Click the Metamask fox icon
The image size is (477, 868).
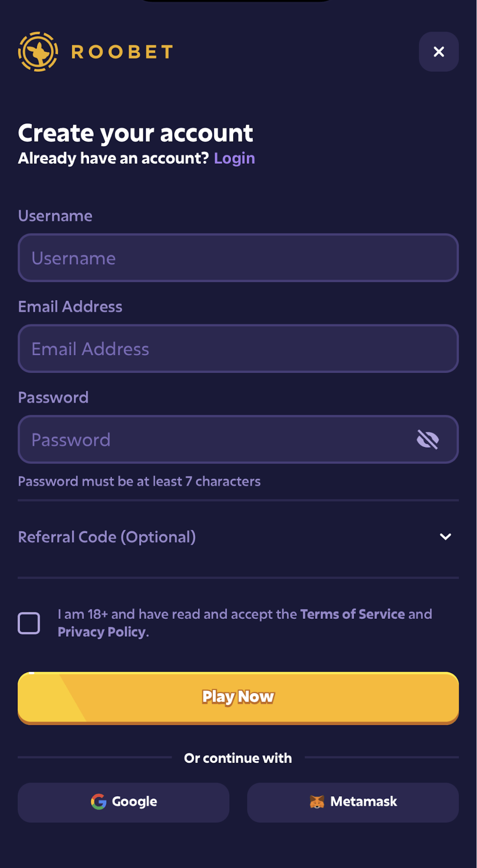(x=317, y=802)
